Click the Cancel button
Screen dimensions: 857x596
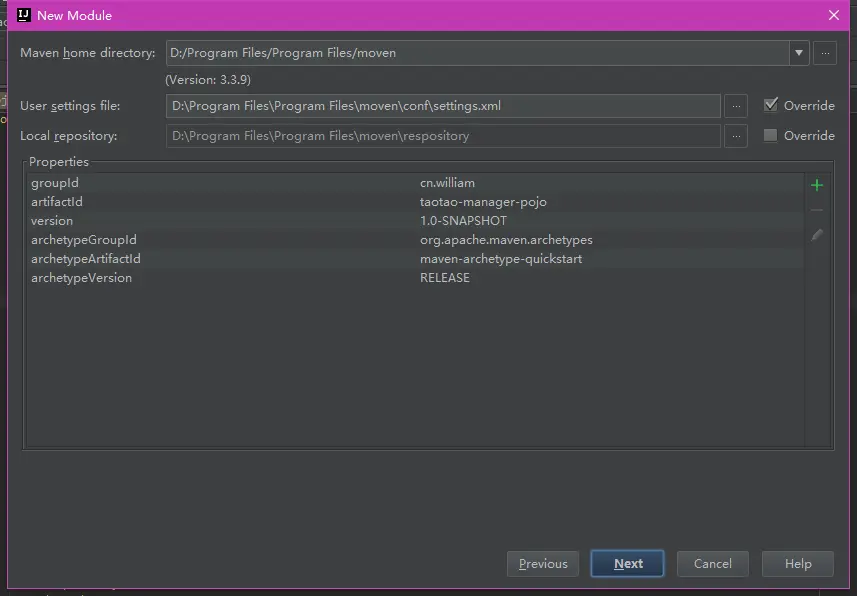coord(712,564)
